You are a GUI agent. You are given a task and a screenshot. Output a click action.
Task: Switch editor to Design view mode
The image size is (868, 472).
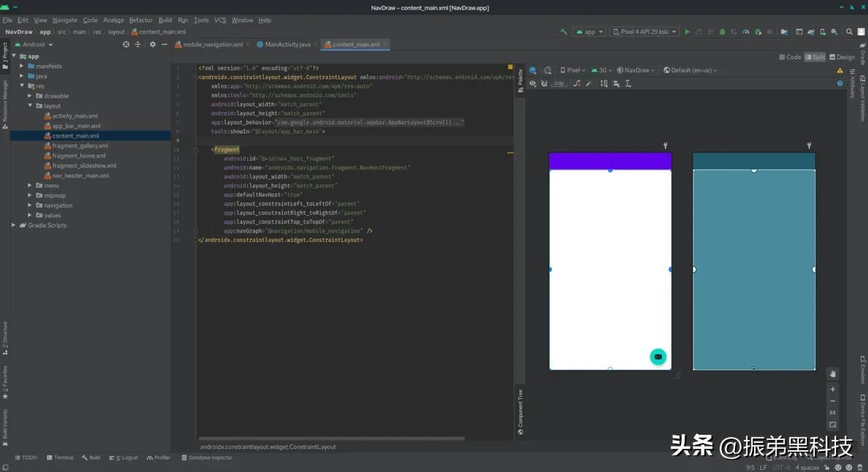tap(842, 57)
